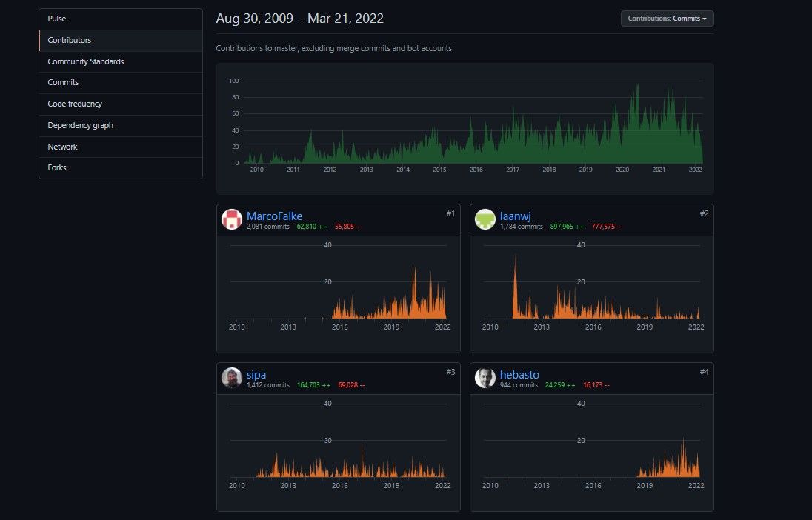Click the MarcoFalke avatar icon
The width and height of the screenshot is (812, 520).
tap(232, 219)
